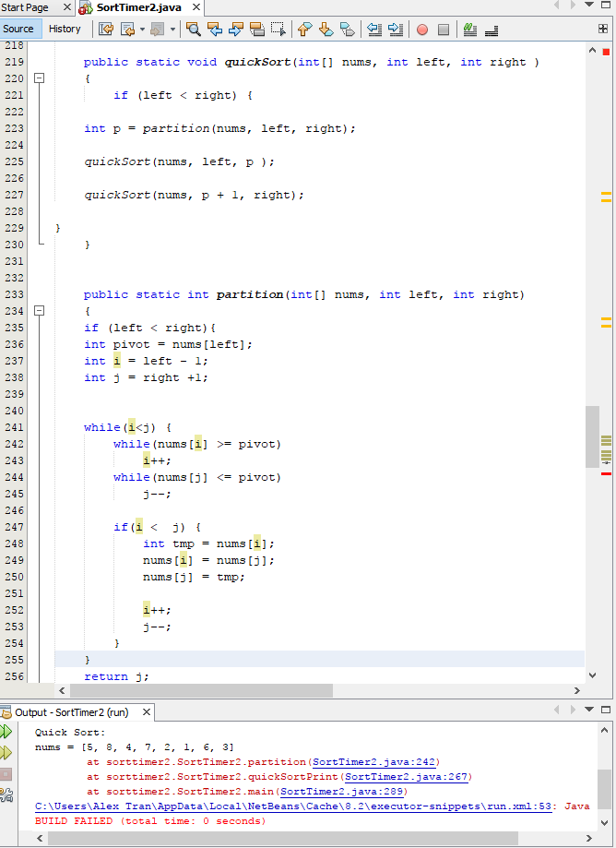This screenshot has height=848, width=616.
Task: Click the editor split icon at toolbar end
Action: click(603, 29)
